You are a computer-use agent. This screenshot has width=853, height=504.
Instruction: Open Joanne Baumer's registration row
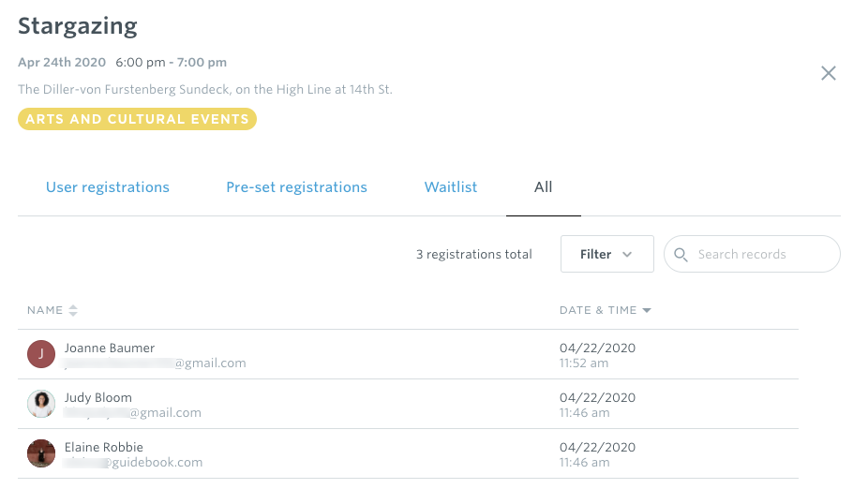click(408, 354)
